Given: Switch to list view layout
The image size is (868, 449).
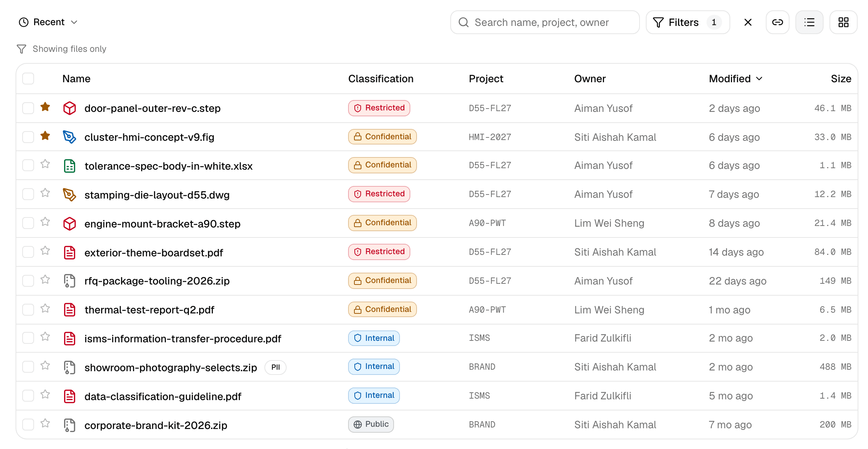Looking at the screenshot, I should pyautogui.click(x=809, y=22).
